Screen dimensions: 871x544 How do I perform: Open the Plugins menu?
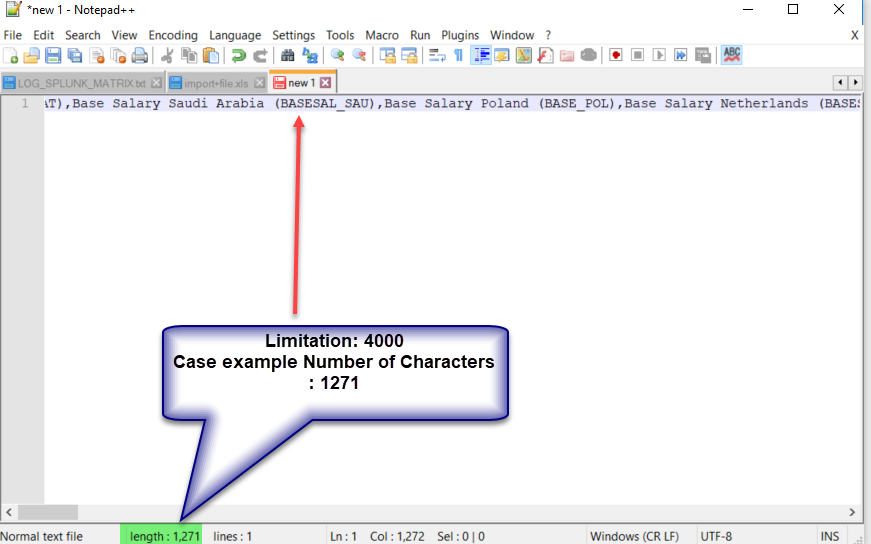click(460, 35)
